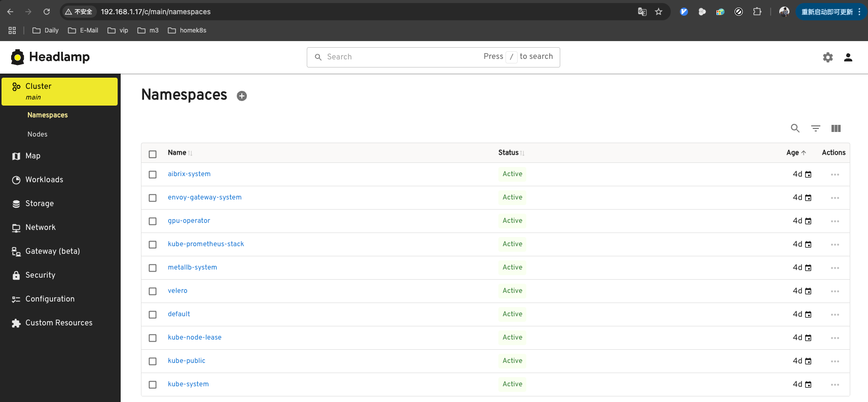Open the table search magnifier icon
Image resolution: width=868 pixels, height=402 pixels.
click(795, 128)
